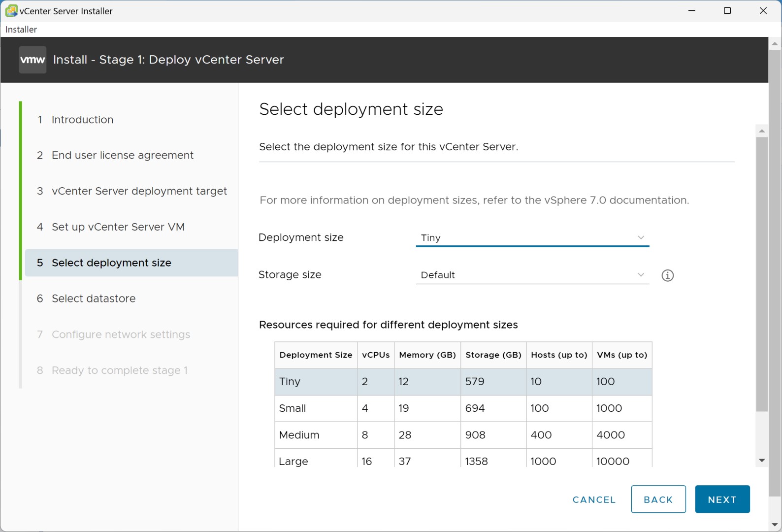Image resolution: width=782 pixels, height=532 pixels.
Task: Click the 4000 VMs value for Medium
Action: (x=611, y=435)
